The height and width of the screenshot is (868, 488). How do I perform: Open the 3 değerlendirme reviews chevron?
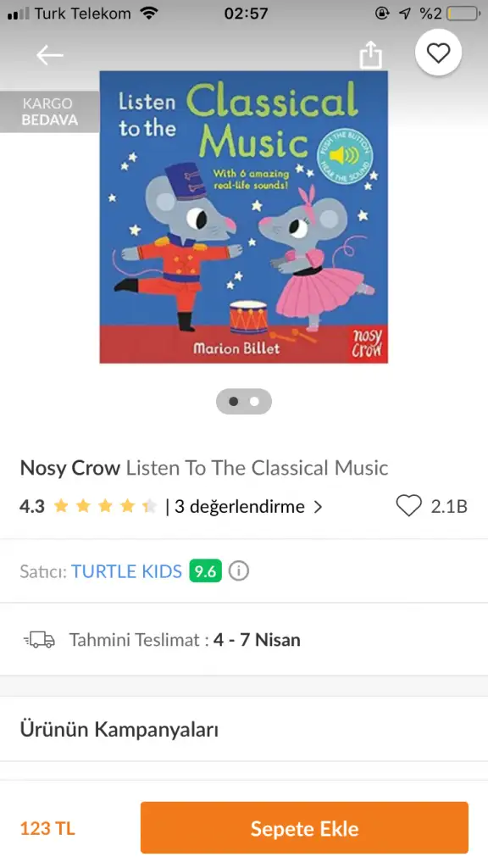(318, 507)
